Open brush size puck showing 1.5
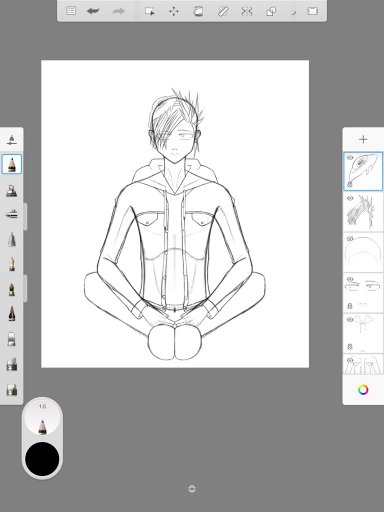 coord(42,418)
